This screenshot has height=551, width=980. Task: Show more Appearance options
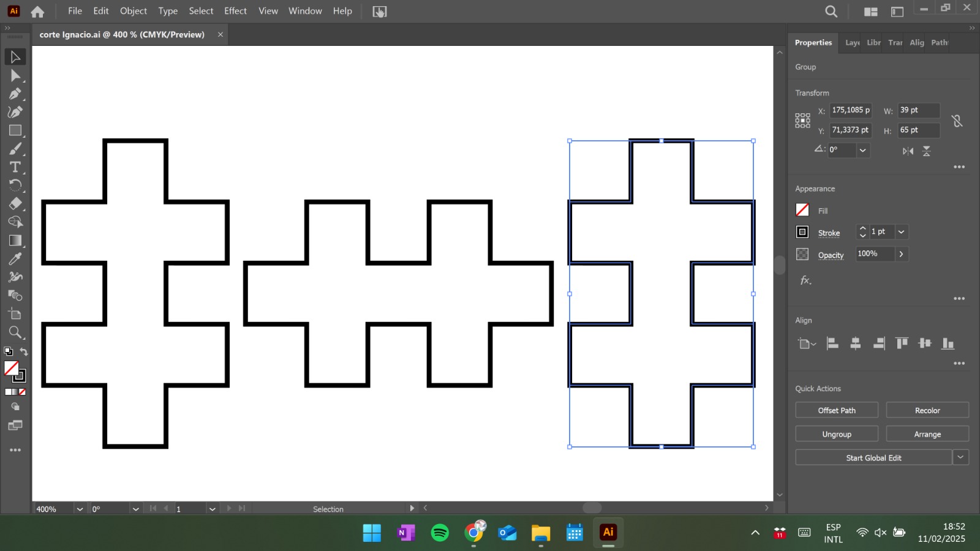coord(959,299)
